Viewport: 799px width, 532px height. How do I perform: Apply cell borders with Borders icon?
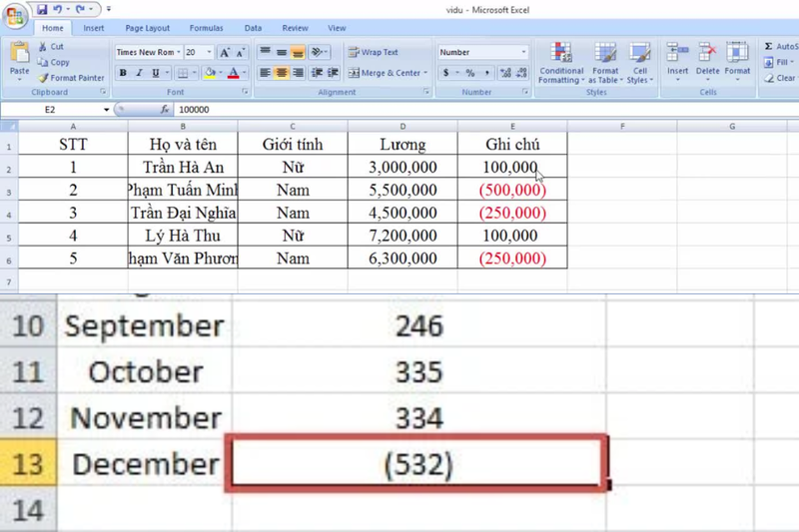click(x=183, y=73)
